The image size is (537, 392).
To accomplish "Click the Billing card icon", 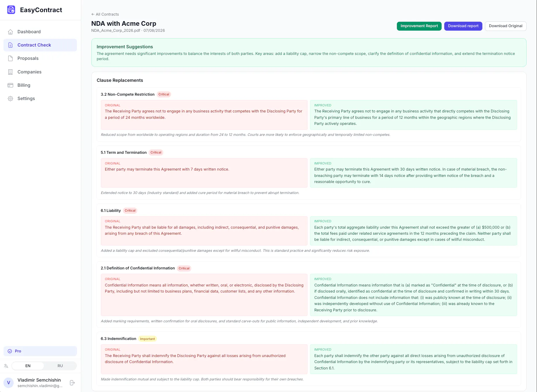I will (10, 85).
